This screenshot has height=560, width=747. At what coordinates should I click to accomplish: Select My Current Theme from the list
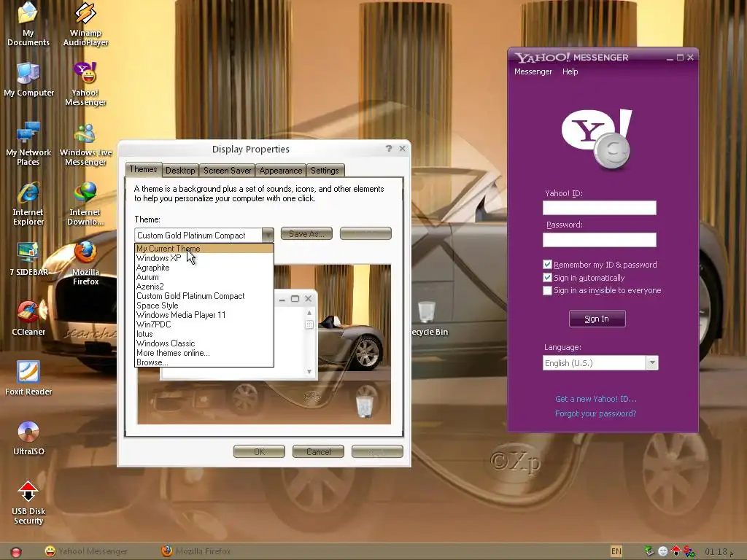point(204,249)
